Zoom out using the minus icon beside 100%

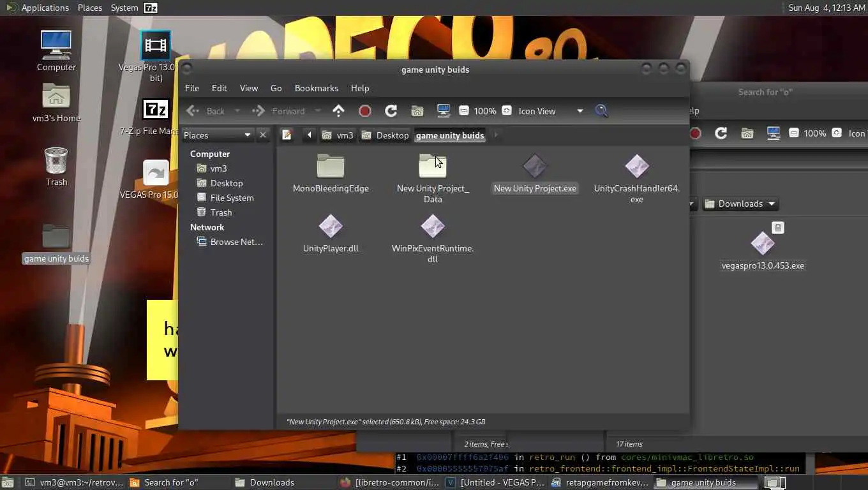click(x=464, y=110)
